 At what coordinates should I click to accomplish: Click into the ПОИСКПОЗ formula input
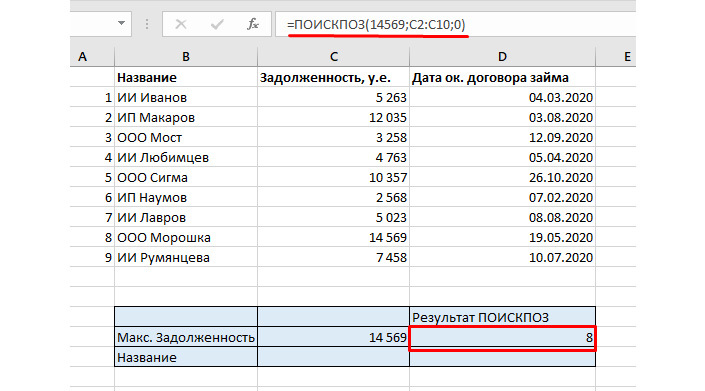click(x=455, y=24)
